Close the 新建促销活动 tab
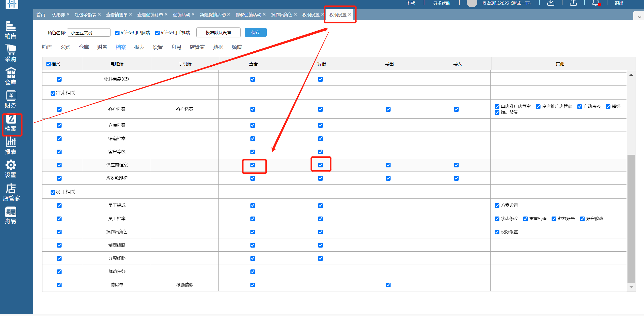644x316 pixels. pyautogui.click(x=229, y=14)
